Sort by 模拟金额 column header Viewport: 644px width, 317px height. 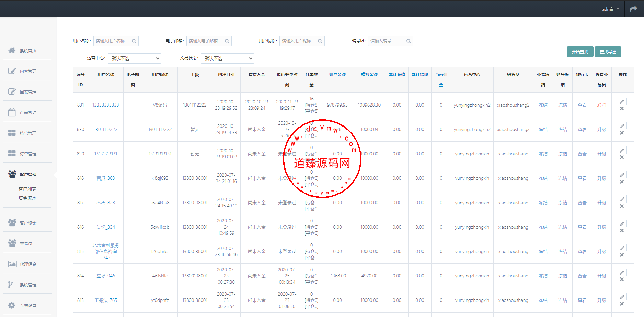pyautogui.click(x=369, y=74)
